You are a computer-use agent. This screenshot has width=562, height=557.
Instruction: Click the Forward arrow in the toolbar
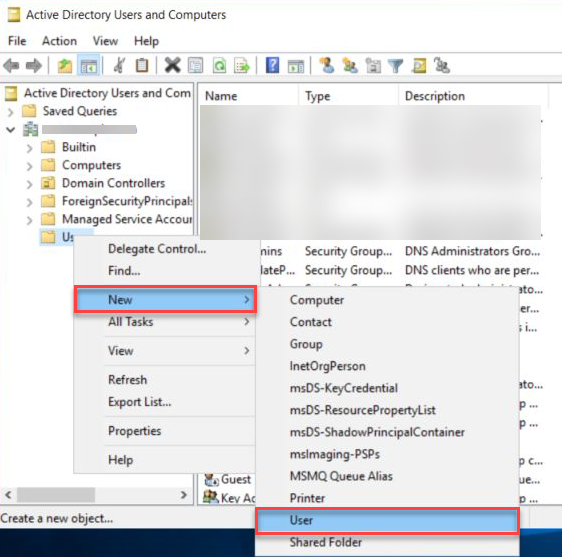click(x=34, y=66)
